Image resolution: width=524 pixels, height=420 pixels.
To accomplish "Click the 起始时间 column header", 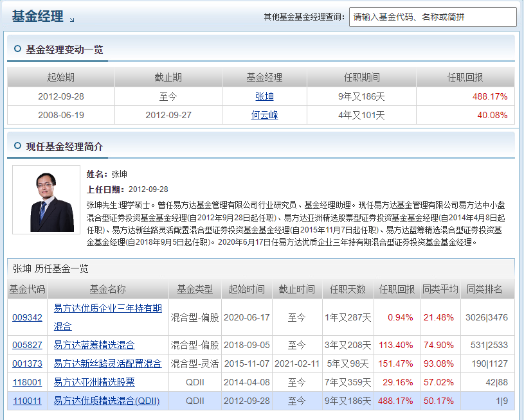I will point(247,289).
